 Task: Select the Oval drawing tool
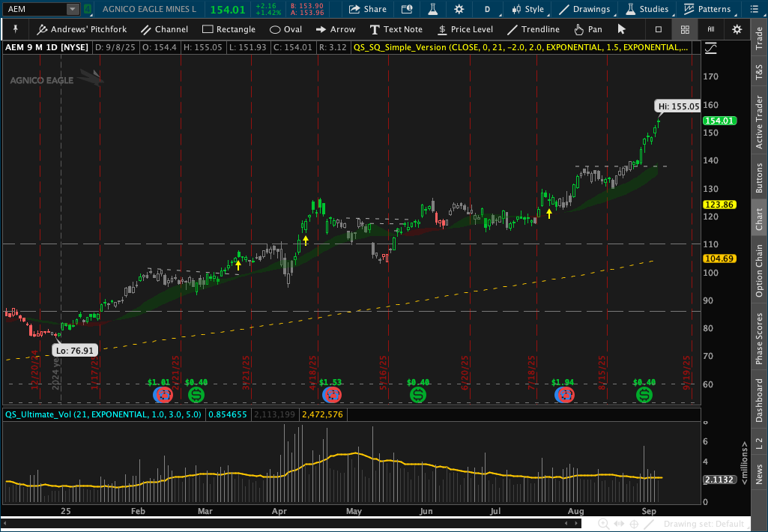click(285, 29)
